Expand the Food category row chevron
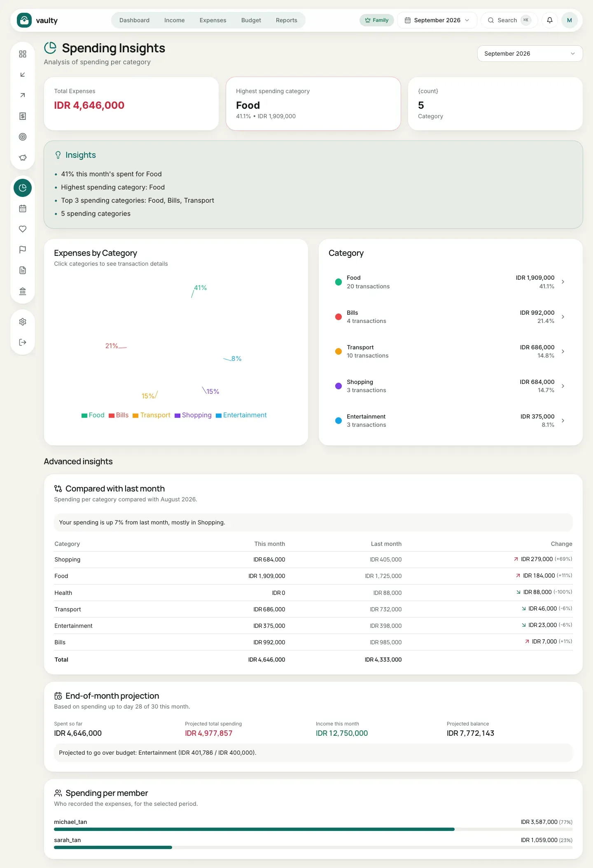The image size is (593, 868). (563, 282)
